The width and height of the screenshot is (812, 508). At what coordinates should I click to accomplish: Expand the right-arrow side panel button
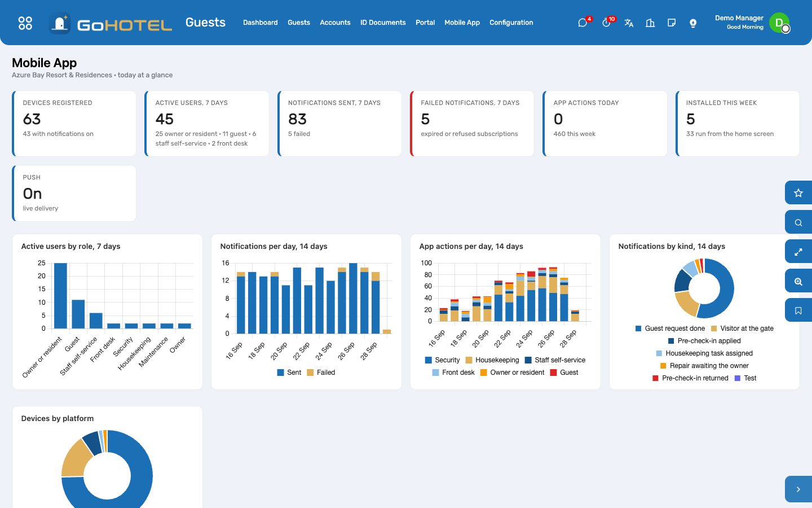(798, 489)
